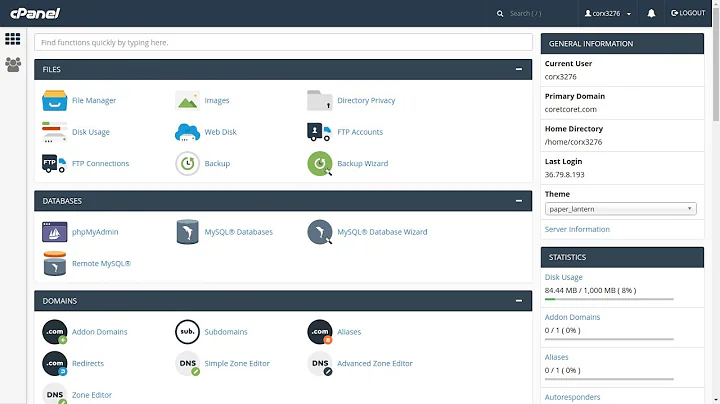This screenshot has height=404, width=720.
Task: Expand the corx3276 user menu
Action: point(608,13)
